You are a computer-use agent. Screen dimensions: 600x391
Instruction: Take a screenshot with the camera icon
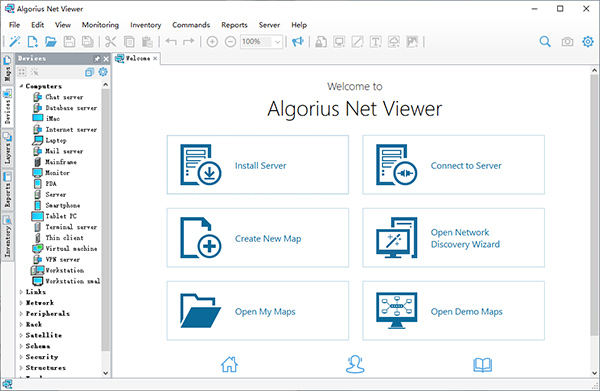pyautogui.click(x=567, y=41)
